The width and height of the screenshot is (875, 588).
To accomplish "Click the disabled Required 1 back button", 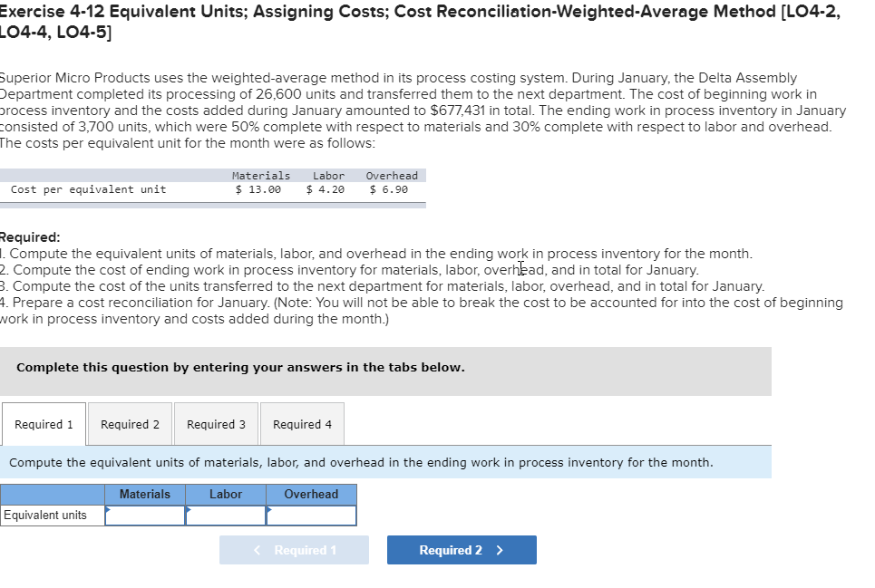I will (294, 549).
